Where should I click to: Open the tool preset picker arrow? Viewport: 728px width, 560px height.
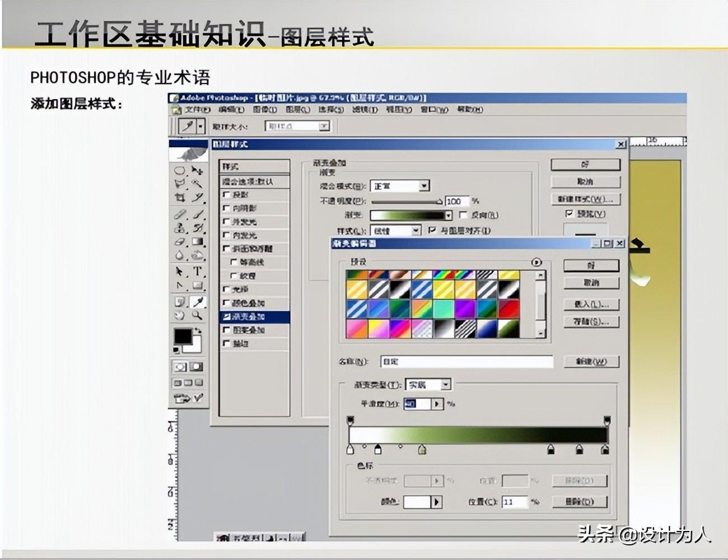[200, 126]
